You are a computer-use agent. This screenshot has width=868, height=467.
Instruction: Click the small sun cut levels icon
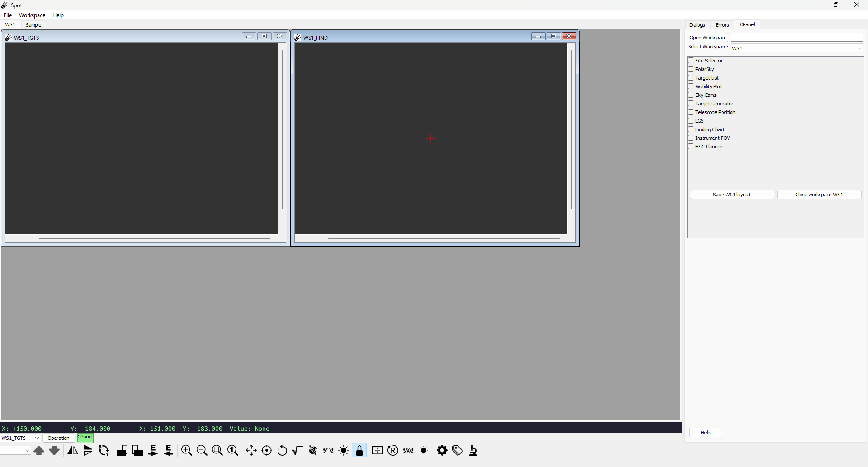pyautogui.click(x=424, y=451)
